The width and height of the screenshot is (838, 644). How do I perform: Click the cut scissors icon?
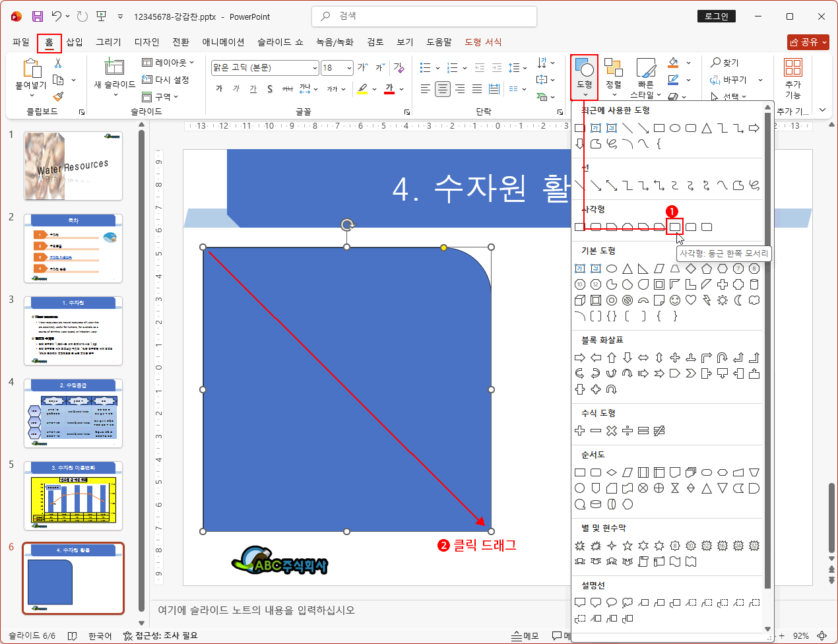point(58,63)
